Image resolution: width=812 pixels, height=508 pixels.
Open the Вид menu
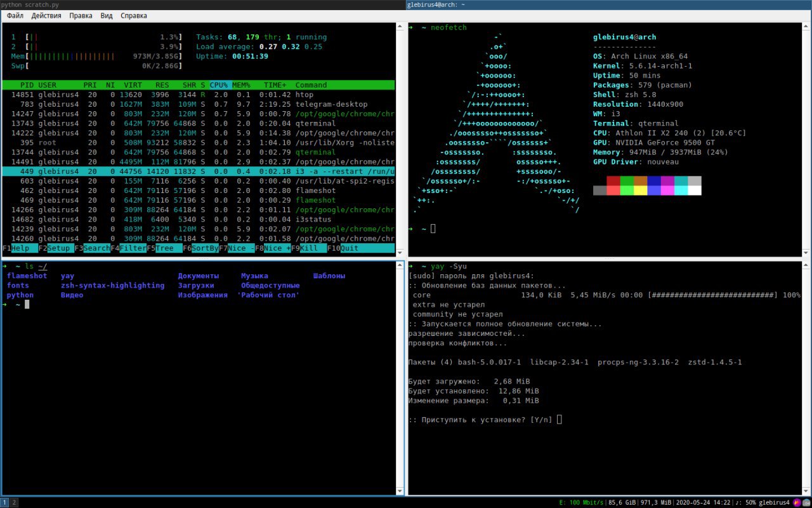click(x=107, y=15)
